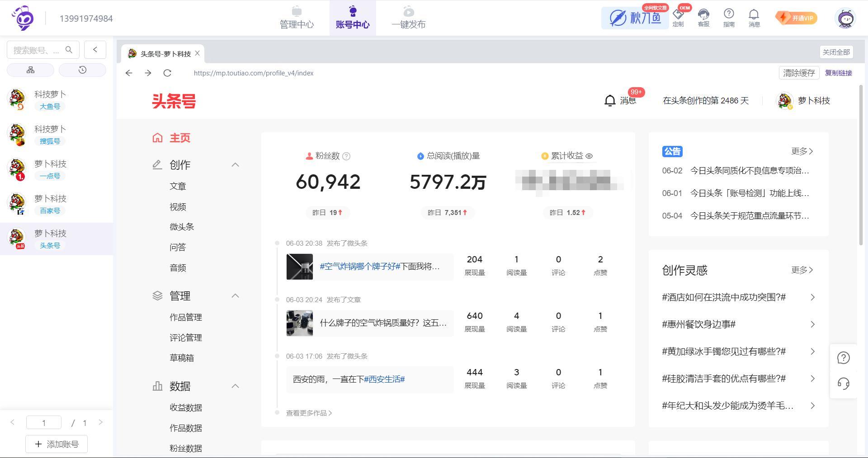Open topic #黄加绿冰手镯您见过有哪些?#

click(738, 351)
